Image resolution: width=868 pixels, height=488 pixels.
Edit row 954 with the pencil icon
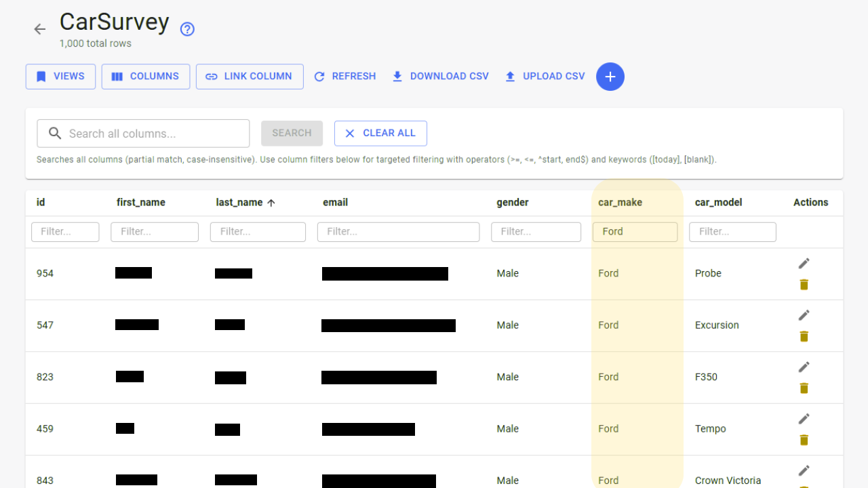804,263
